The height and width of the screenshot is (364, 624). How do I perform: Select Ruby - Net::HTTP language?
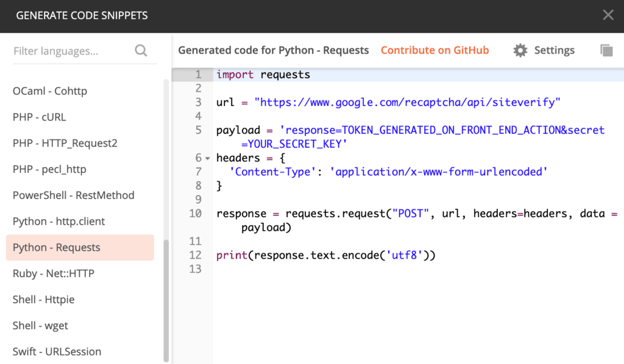pyautogui.click(x=53, y=273)
